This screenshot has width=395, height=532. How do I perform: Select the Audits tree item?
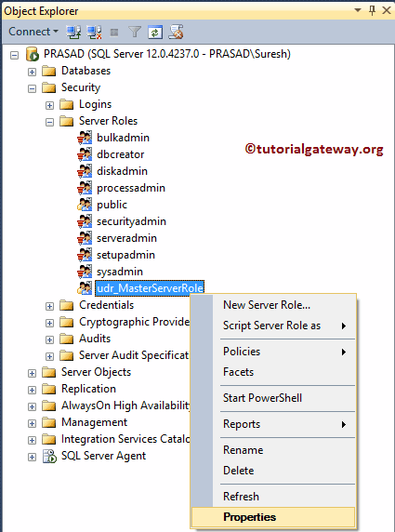click(95, 339)
